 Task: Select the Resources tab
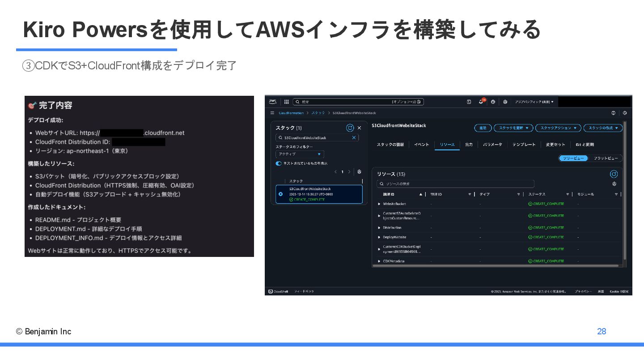pyautogui.click(x=447, y=145)
